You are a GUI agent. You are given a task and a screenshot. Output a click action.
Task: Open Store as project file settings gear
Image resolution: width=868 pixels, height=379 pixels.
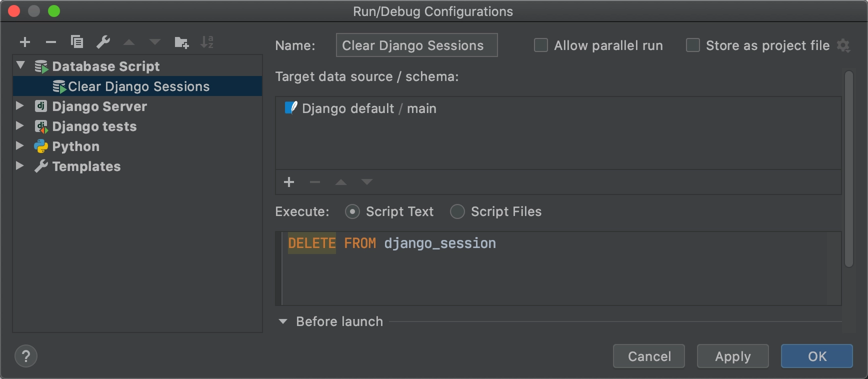(x=843, y=45)
